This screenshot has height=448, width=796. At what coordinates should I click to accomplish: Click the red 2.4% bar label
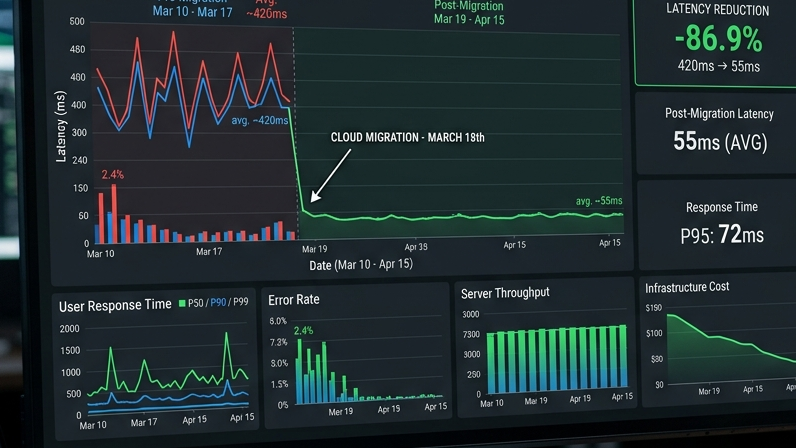(x=112, y=175)
